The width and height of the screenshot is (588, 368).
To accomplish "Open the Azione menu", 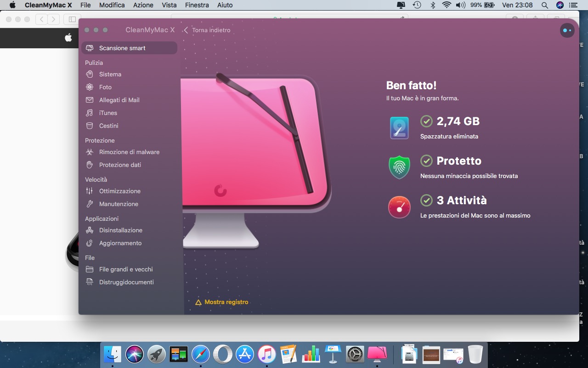I will click(143, 5).
